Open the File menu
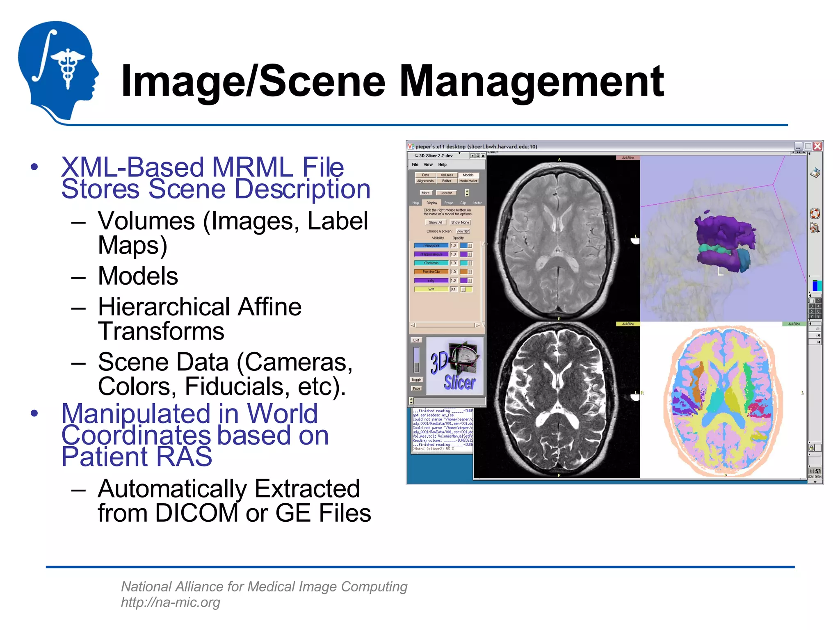This screenshot has height=630, width=840. [415, 164]
